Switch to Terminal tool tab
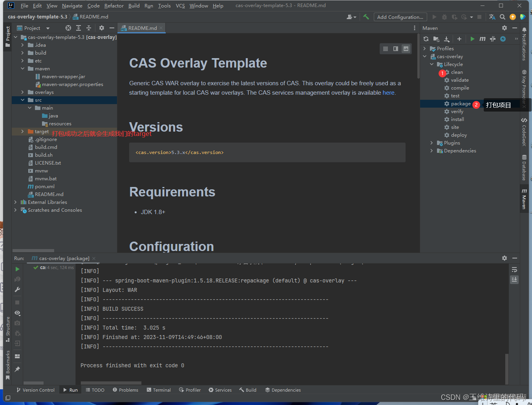 coord(159,390)
